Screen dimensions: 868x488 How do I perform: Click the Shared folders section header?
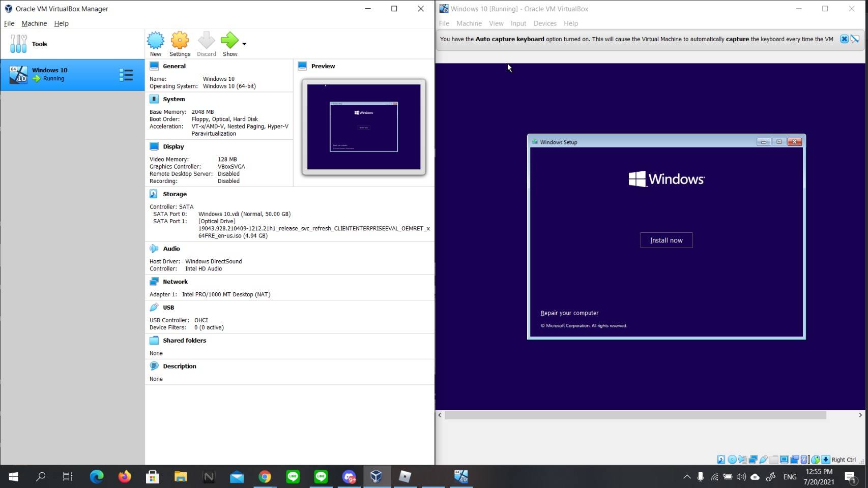185,341
